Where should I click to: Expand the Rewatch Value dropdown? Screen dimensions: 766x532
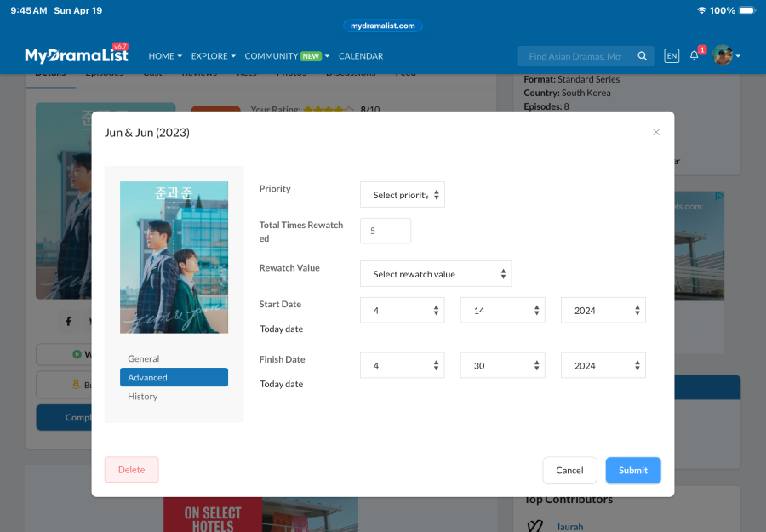[436, 273]
